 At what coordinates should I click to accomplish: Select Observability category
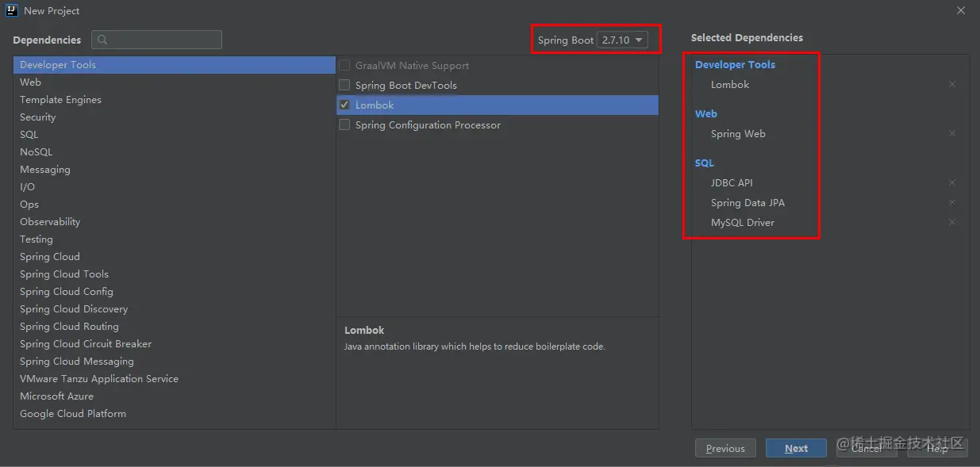click(x=175, y=222)
